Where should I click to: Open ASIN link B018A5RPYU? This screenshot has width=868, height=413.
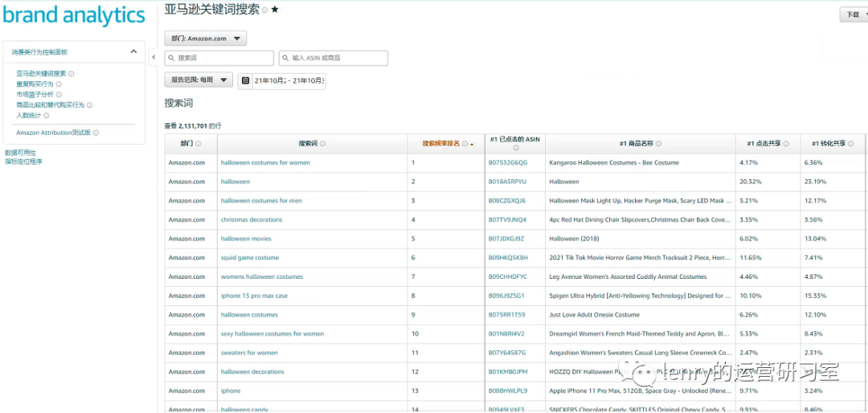pos(507,182)
